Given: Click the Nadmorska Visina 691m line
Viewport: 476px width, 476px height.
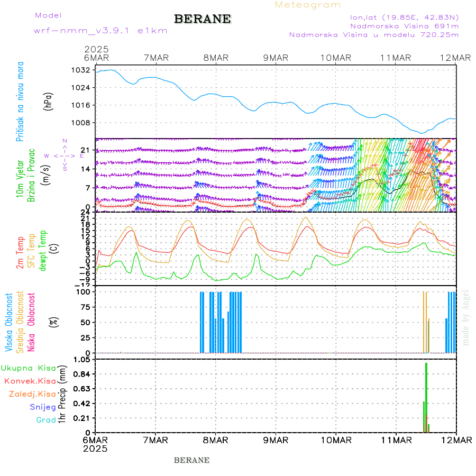Looking at the screenshot, I should click(405, 26).
